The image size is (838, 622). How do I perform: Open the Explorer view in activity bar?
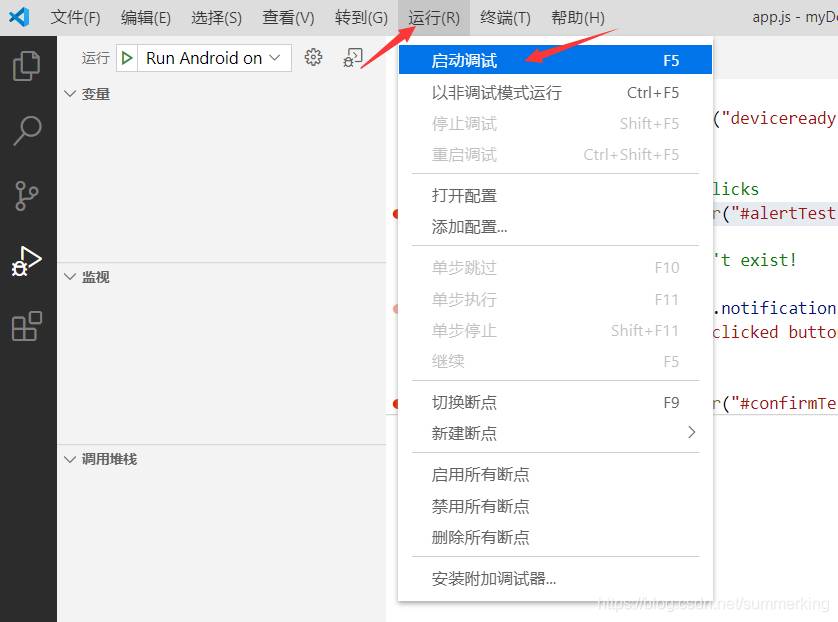27,66
